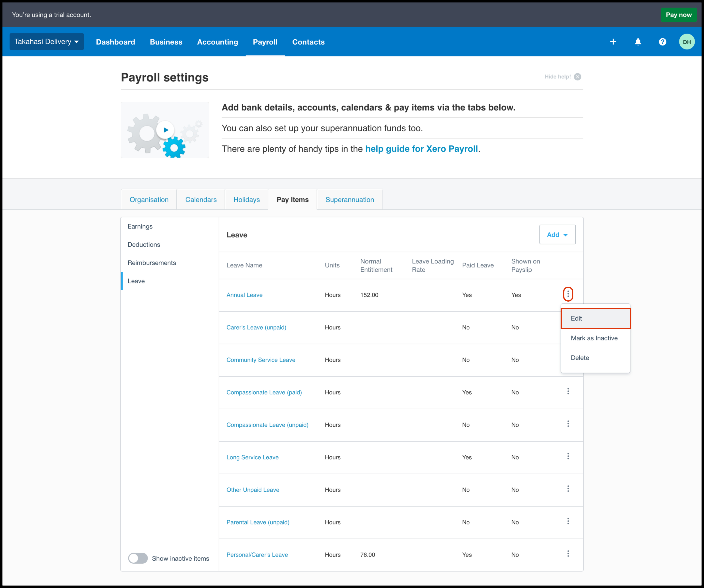
Task: Play the payroll settings help video
Action: coord(165,130)
